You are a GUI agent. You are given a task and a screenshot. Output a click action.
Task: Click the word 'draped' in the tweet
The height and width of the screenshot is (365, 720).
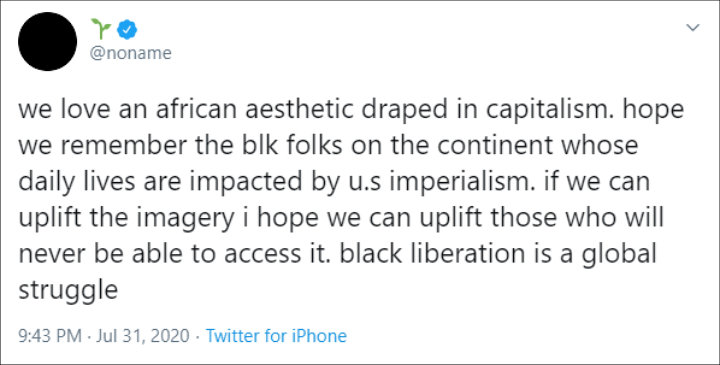point(402,111)
